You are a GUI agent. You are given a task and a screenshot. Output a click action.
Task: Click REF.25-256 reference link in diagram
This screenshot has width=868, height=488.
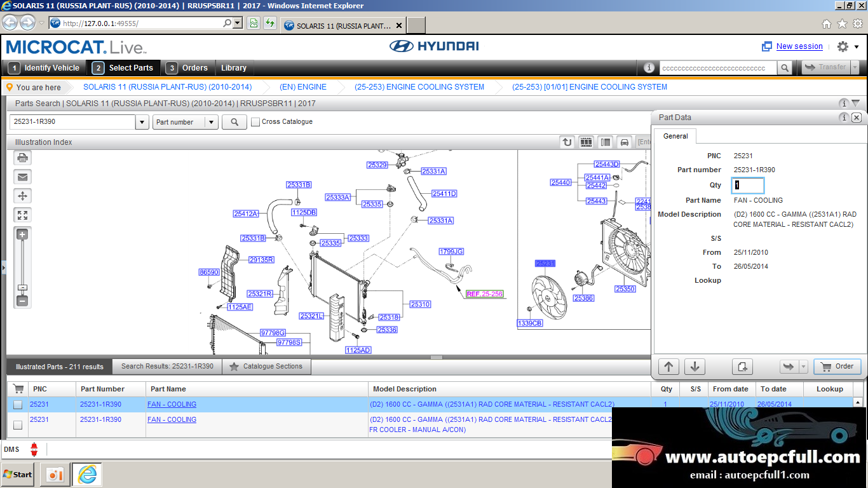[x=484, y=294]
